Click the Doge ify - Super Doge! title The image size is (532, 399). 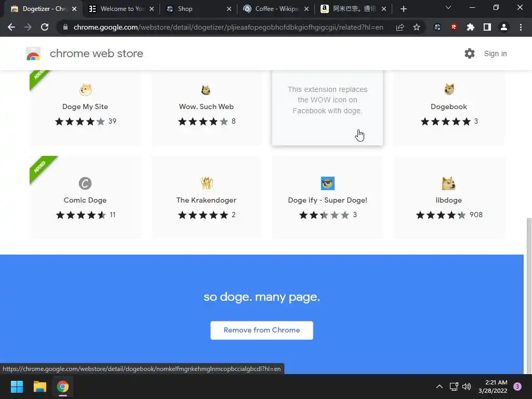pyautogui.click(x=327, y=200)
